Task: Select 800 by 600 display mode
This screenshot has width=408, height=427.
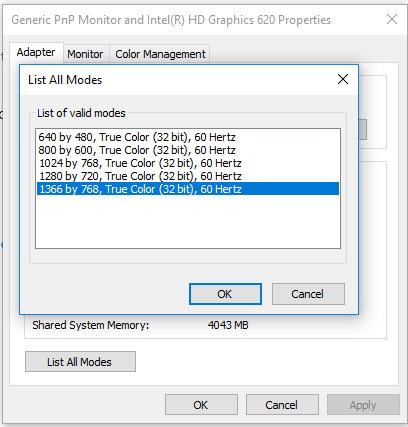Action: [188, 150]
